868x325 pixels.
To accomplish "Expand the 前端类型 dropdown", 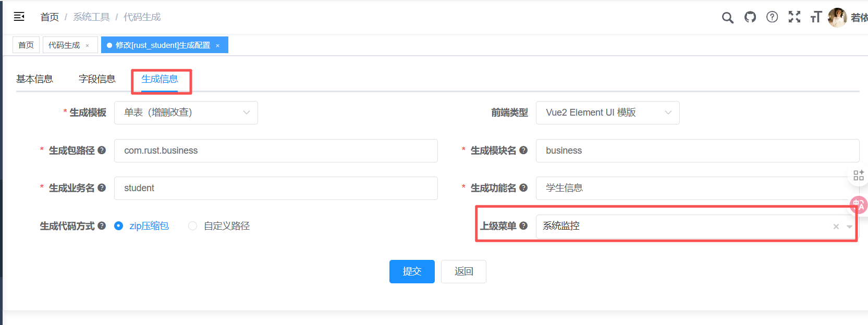I will [668, 113].
